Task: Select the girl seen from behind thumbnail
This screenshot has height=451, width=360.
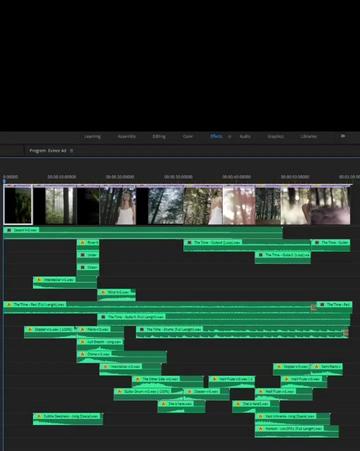Action: click(203, 205)
